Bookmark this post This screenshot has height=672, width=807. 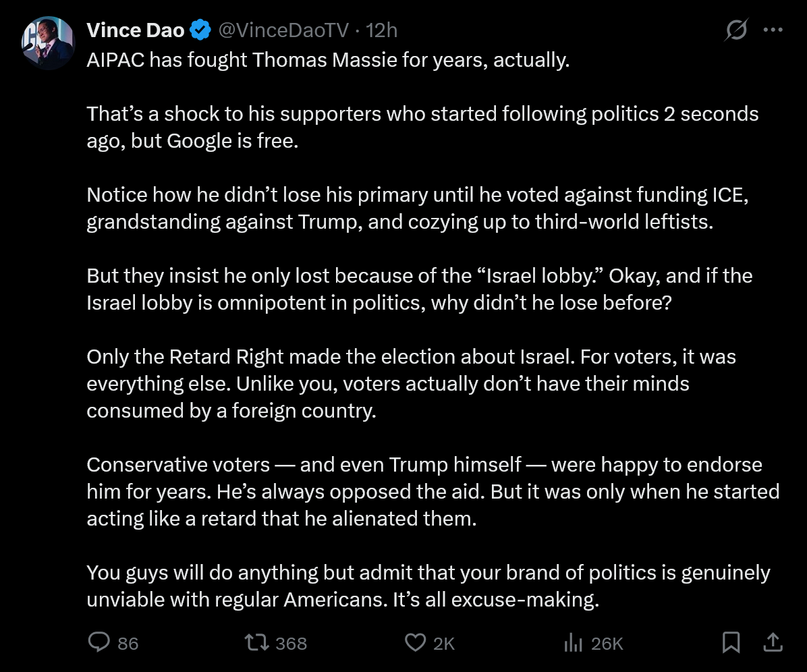pos(731,642)
